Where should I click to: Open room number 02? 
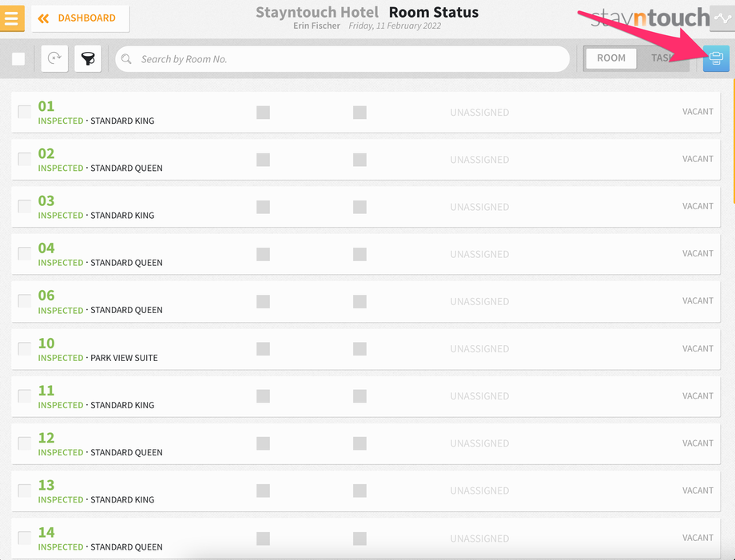tap(46, 153)
